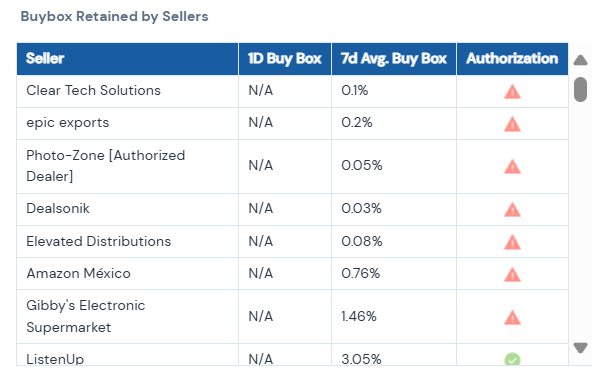
Task: Click Dealsonik authorization warning icon
Action: pos(512,210)
